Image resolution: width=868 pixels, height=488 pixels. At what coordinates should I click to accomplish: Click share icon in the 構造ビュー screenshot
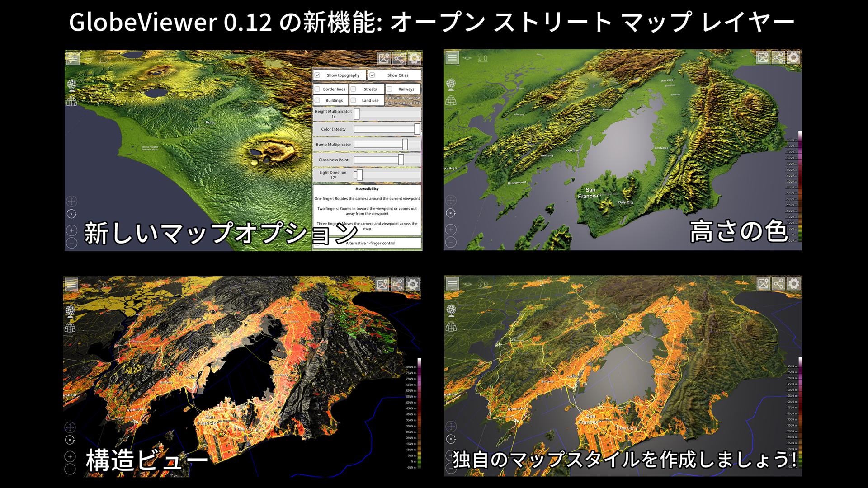click(x=397, y=284)
